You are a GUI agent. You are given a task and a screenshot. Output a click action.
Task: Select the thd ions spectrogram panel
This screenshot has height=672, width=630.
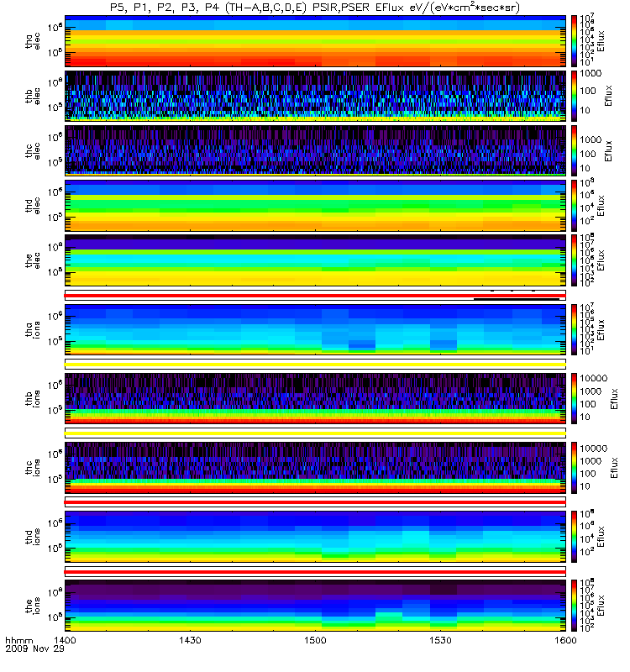coord(316,536)
